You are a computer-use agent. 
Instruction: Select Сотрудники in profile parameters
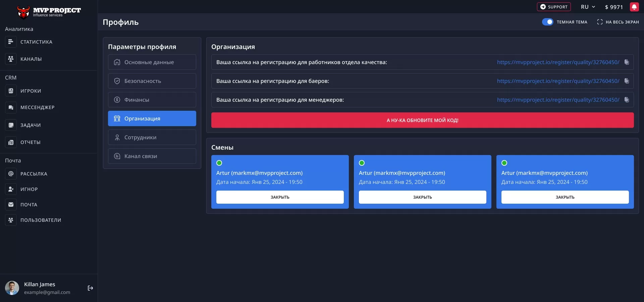coord(152,137)
